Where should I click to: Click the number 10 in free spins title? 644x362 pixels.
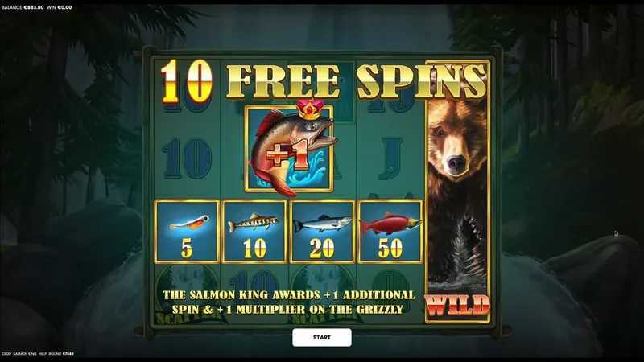[x=187, y=81]
